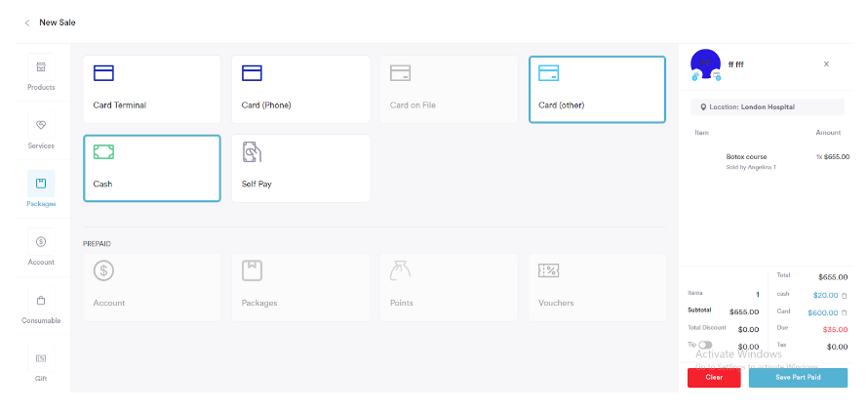This screenshot has height=414, width=868.
Task: Click the red Clear button
Action: pos(713,378)
